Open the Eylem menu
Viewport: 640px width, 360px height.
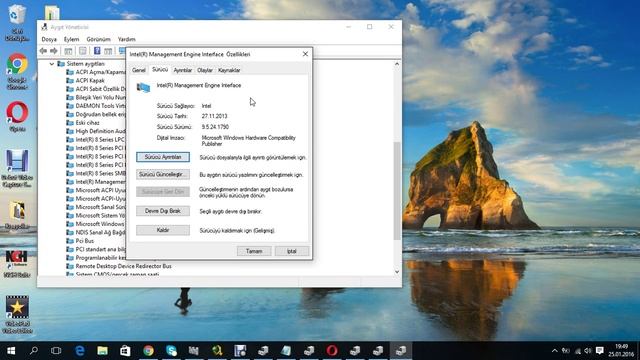71,39
